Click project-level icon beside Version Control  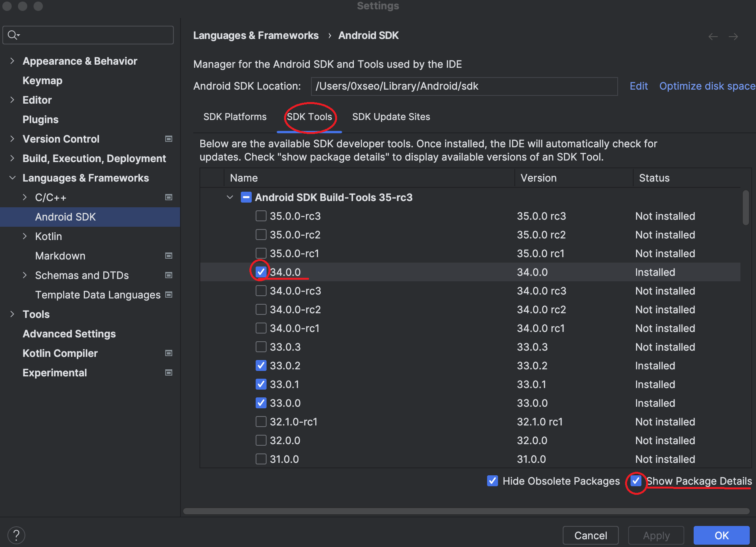tap(169, 139)
